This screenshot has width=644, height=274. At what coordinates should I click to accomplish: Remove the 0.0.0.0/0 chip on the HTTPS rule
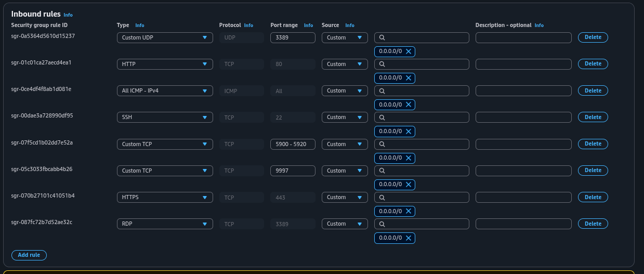409,211
